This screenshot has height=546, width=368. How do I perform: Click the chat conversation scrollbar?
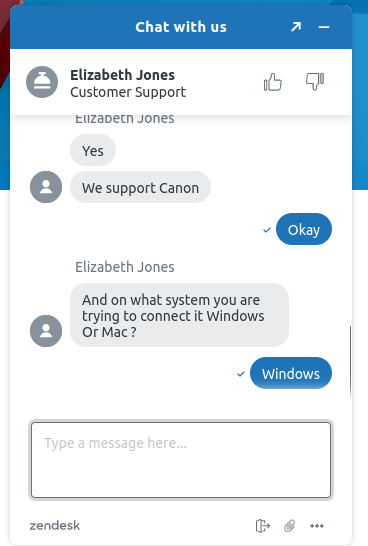(350, 362)
